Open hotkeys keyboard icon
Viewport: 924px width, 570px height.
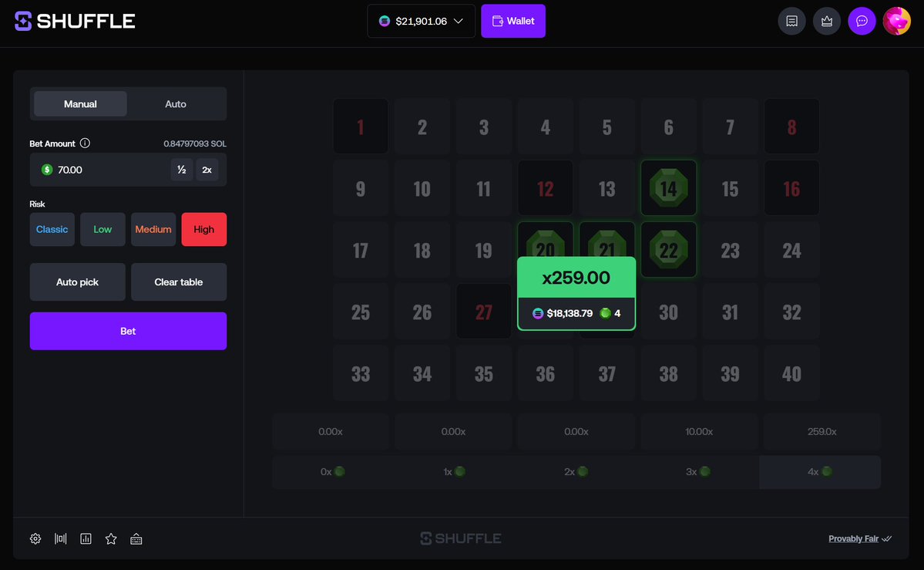[x=136, y=538]
